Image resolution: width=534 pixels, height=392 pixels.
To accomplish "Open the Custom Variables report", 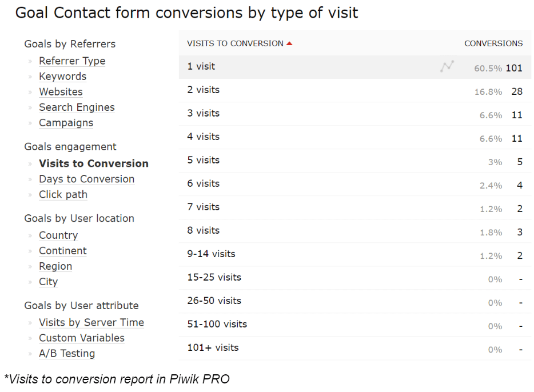I will (82, 338).
